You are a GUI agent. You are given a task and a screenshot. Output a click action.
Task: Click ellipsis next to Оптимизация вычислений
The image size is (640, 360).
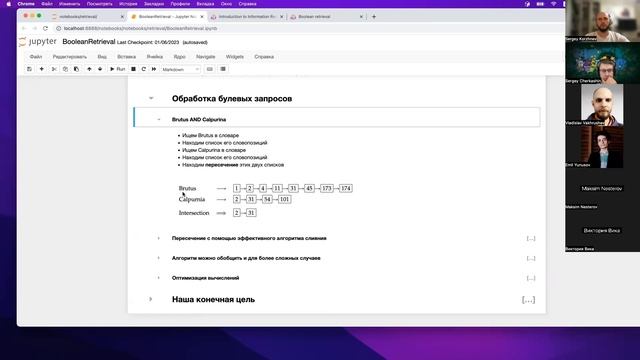click(x=531, y=278)
